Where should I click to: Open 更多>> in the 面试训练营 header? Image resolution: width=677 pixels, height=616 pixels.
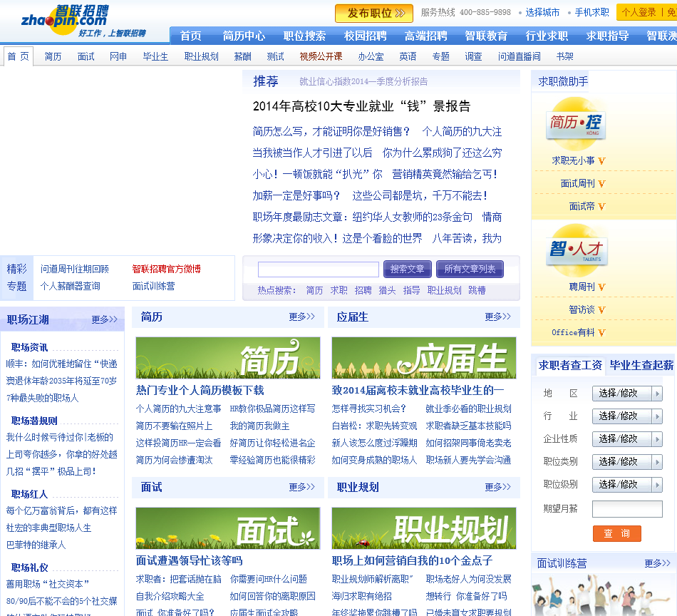click(x=658, y=563)
